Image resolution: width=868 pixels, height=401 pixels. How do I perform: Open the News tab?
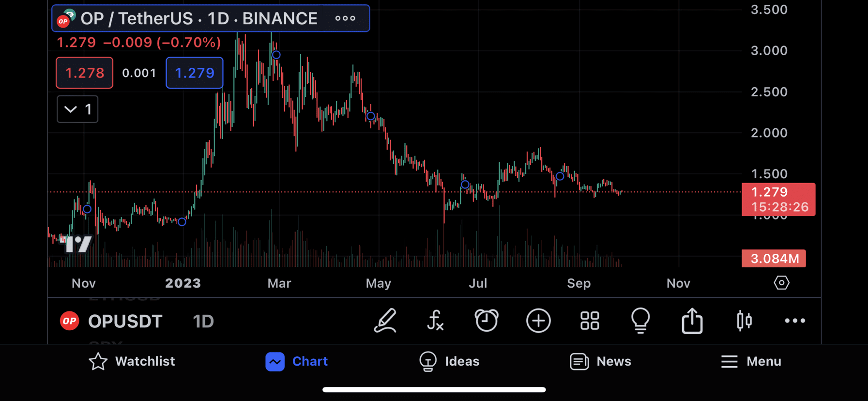[x=600, y=361]
